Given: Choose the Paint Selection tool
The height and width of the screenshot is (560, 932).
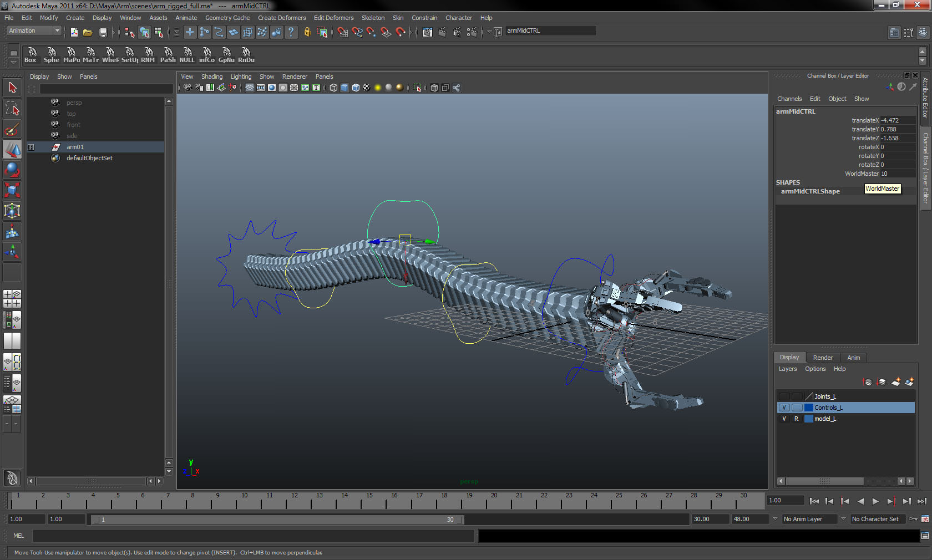Looking at the screenshot, I should pyautogui.click(x=12, y=129).
